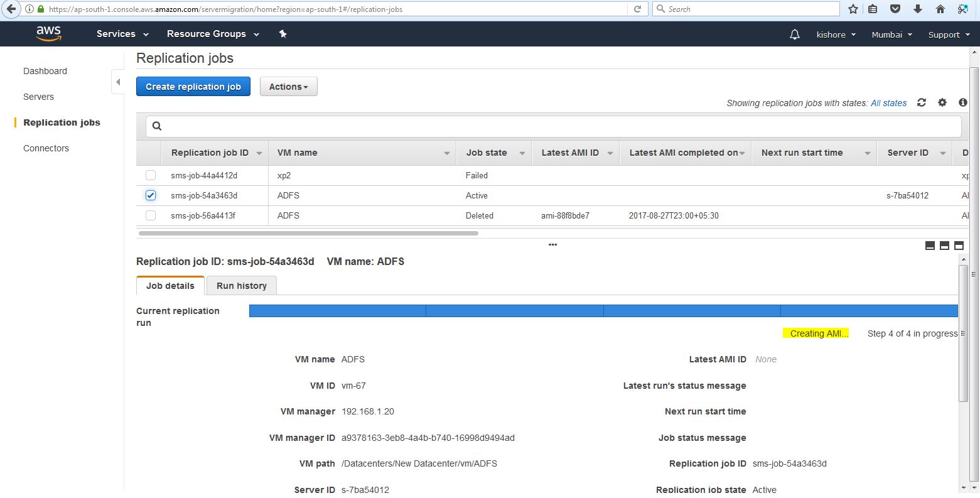The width and height of the screenshot is (980, 498).
Task: Maximize the details pane icon
Action: click(959, 246)
